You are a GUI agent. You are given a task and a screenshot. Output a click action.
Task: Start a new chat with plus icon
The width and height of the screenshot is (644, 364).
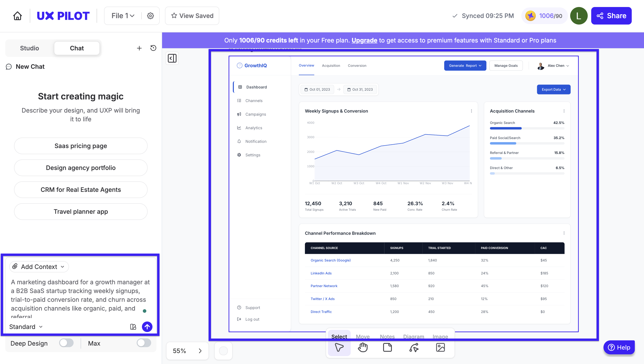pyautogui.click(x=139, y=48)
